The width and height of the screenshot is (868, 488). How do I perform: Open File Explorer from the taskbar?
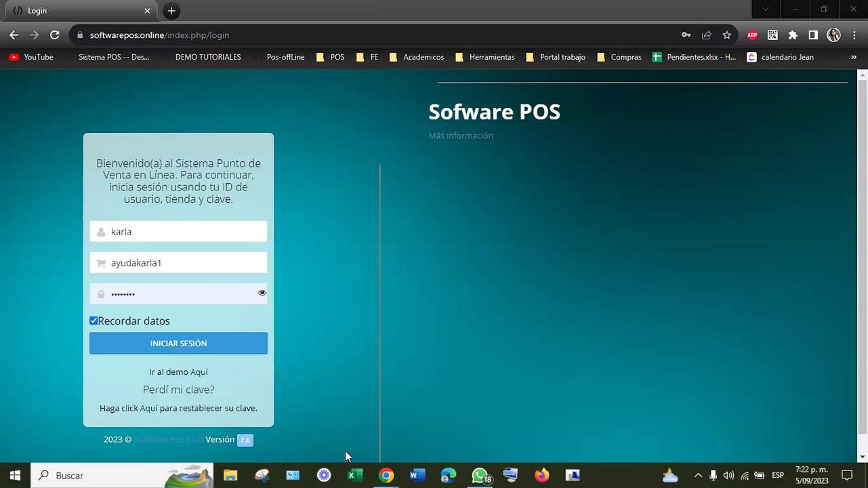[x=230, y=475]
